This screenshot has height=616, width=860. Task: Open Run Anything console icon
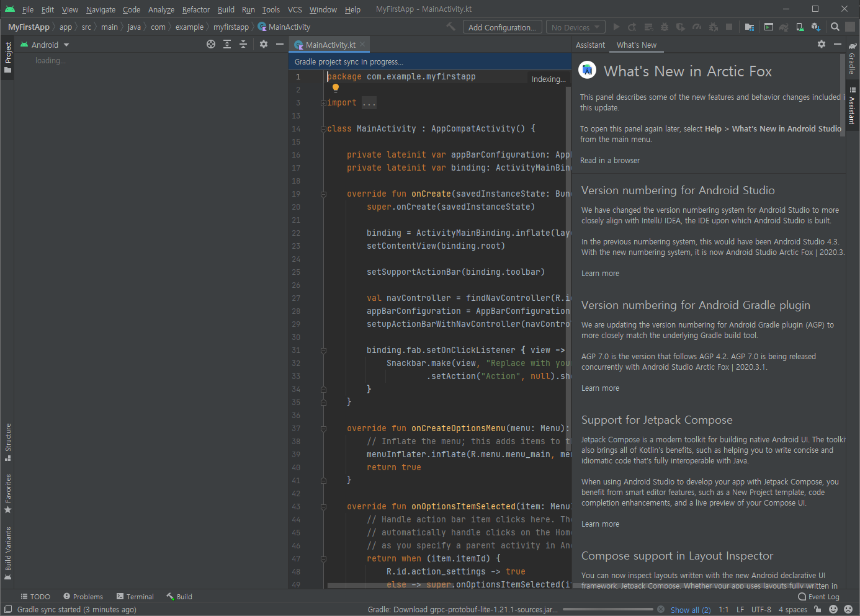pyautogui.click(x=769, y=27)
